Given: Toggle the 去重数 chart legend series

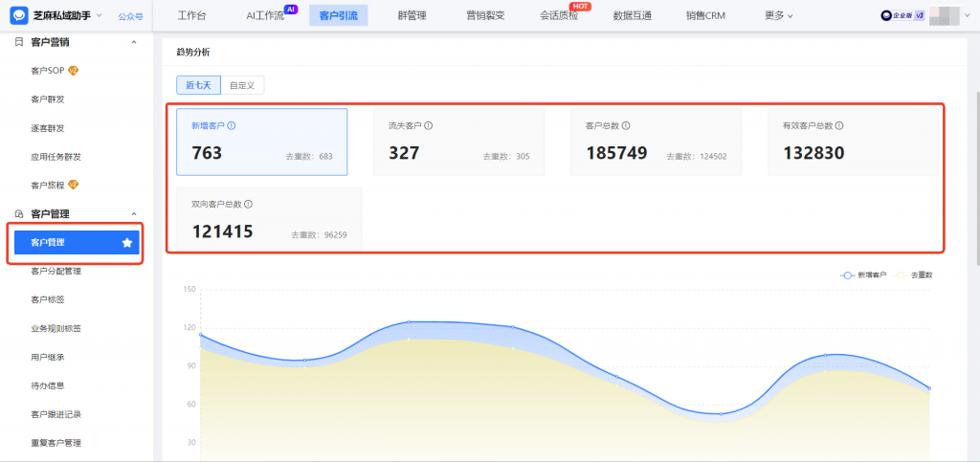Looking at the screenshot, I should (x=914, y=275).
